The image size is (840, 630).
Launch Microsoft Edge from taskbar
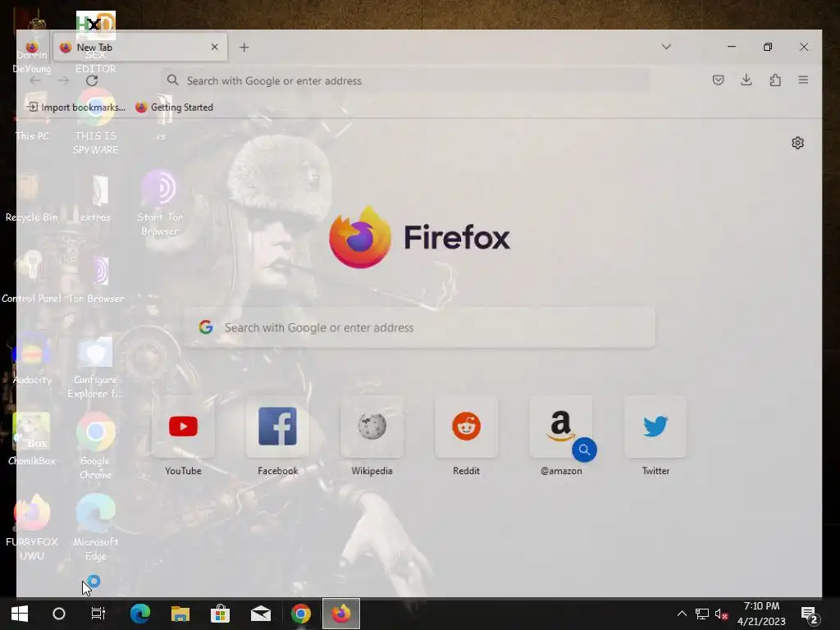pos(139,614)
